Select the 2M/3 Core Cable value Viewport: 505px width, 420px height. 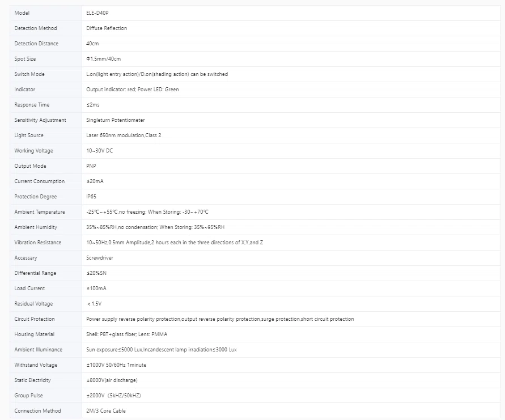click(x=105, y=411)
